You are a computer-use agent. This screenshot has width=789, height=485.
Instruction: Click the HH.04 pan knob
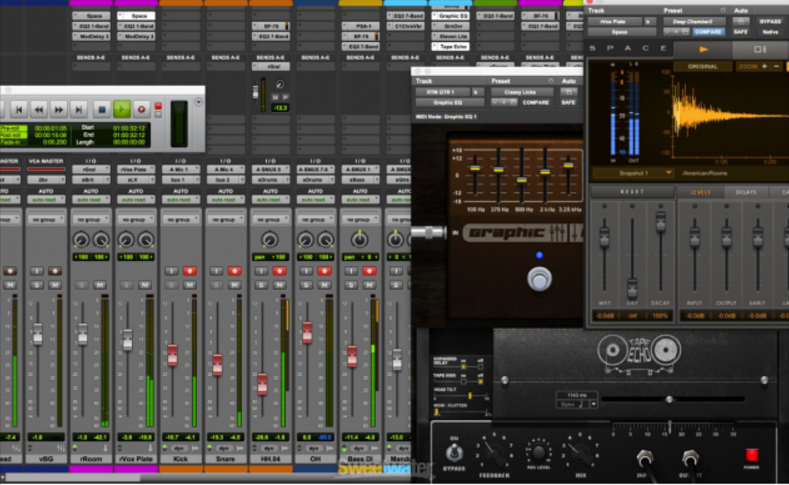pos(270,239)
